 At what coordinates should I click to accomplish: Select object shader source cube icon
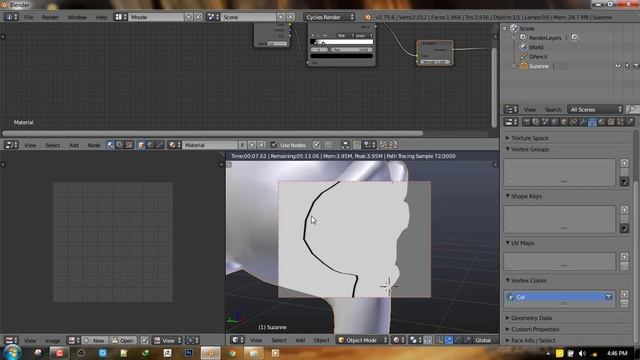141,145
